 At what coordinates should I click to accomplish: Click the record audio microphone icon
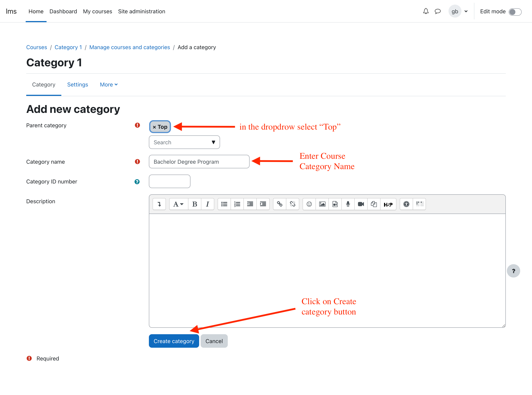coord(348,204)
